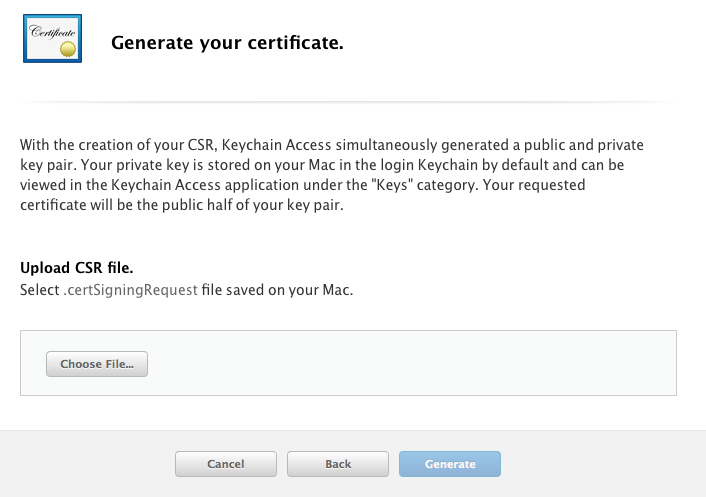This screenshot has width=706, height=497.
Task: Click 'Keychain Access simultaneously' in the first line
Action: tap(330, 145)
